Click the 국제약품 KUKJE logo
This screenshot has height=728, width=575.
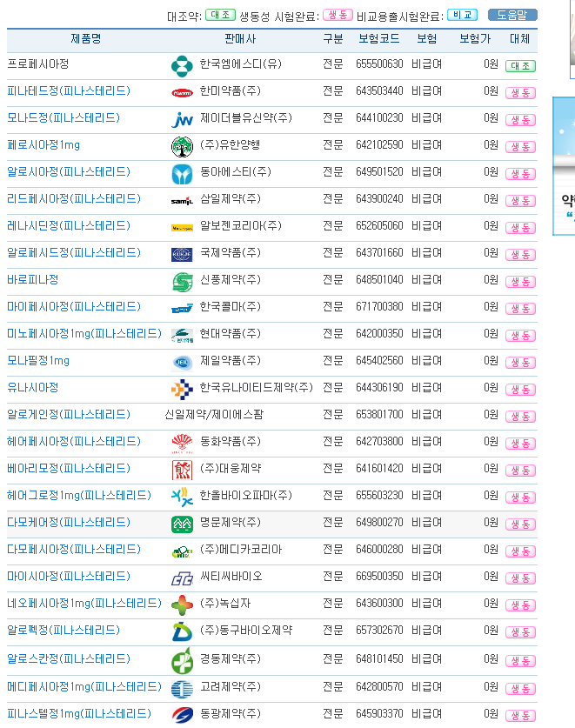click(x=182, y=255)
